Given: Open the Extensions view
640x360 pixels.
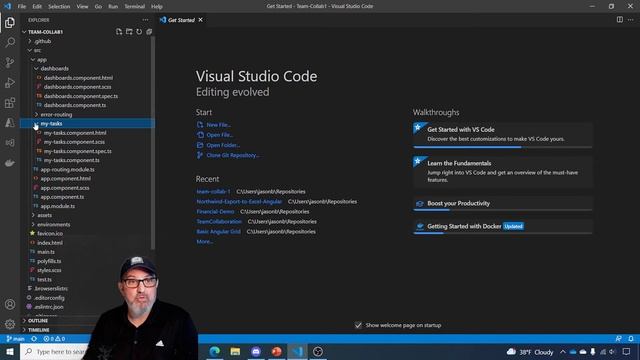Looking at the screenshot, I should [10, 102].
